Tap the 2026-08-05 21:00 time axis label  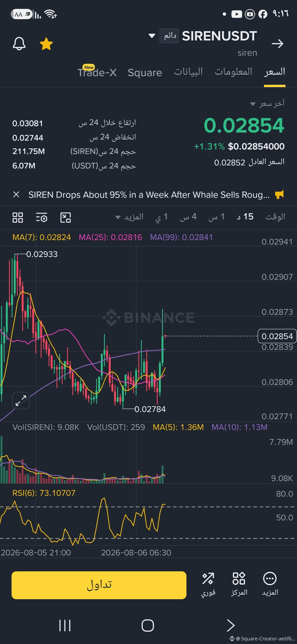(x=36, y=553)
